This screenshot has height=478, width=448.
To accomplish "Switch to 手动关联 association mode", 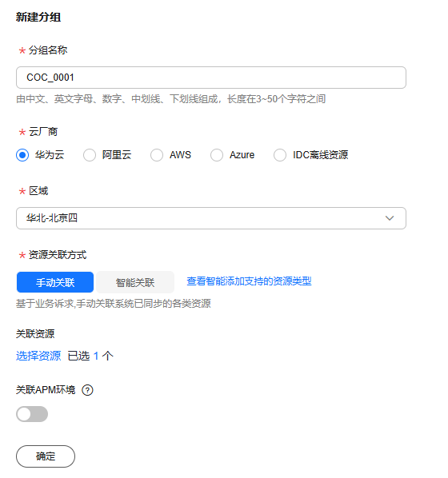I will pos(55,282).
